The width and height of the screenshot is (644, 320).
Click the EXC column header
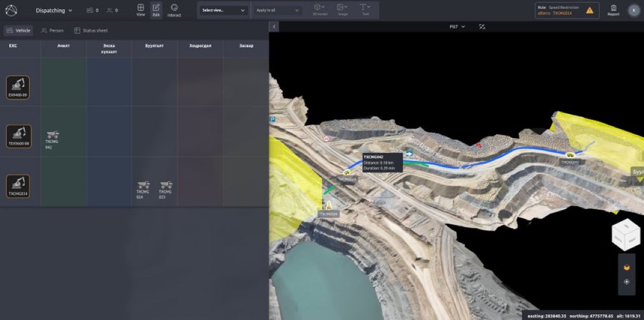13,46
